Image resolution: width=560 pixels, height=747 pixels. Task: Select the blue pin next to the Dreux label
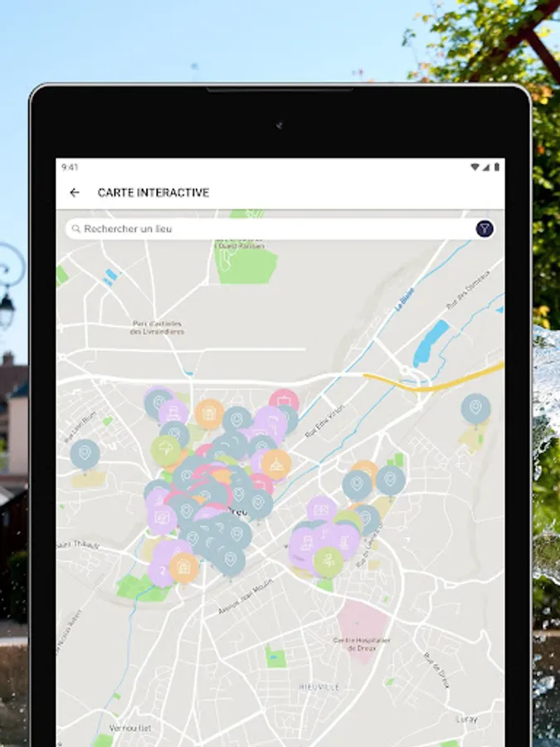258,503
